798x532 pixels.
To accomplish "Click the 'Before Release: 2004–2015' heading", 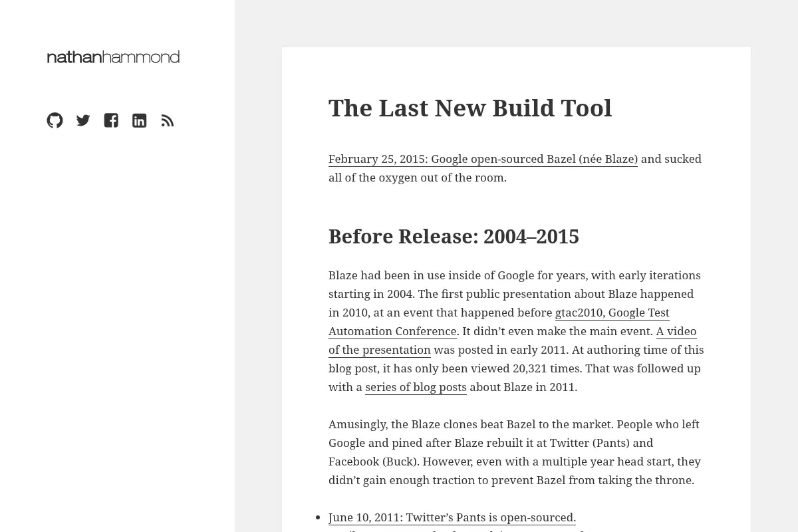I will (454, 236).
